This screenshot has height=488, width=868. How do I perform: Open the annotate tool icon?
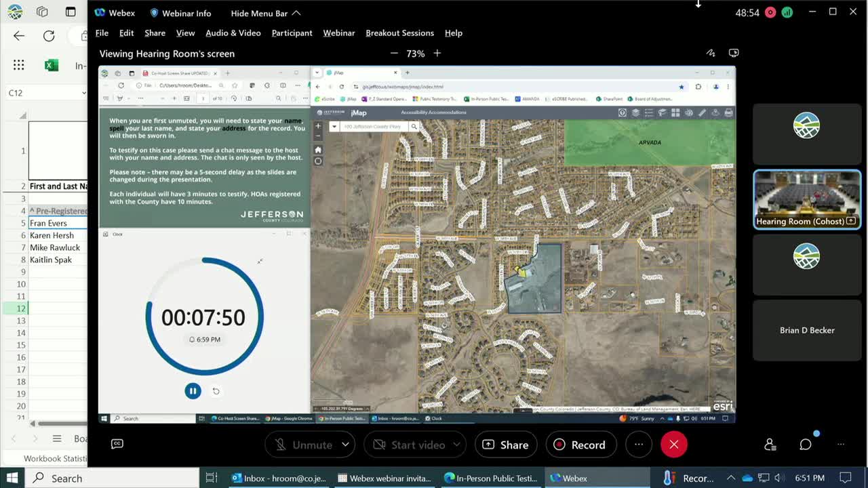coord(710,53)
